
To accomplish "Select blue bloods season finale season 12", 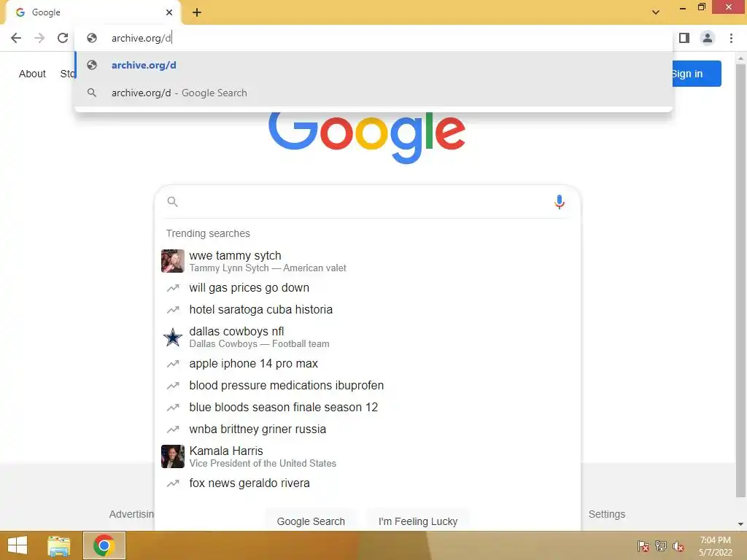I will coord(367,407).
